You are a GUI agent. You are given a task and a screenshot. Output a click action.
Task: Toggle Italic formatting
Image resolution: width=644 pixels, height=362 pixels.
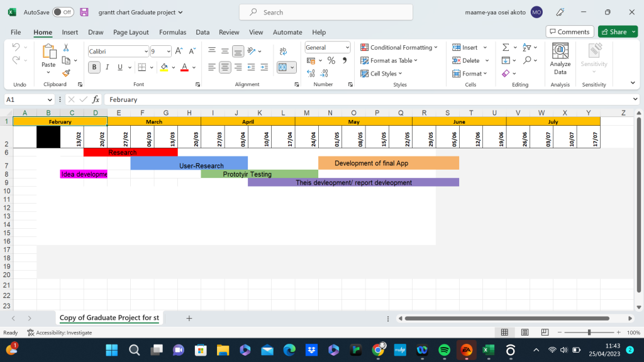107,67
